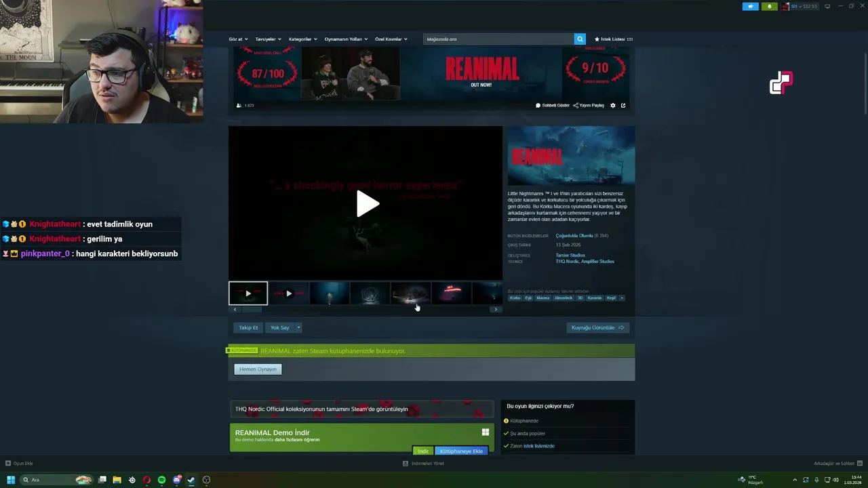868x488 pixels.
Task: Open the Göz at store menu
Action: click(x=238, y=39)
